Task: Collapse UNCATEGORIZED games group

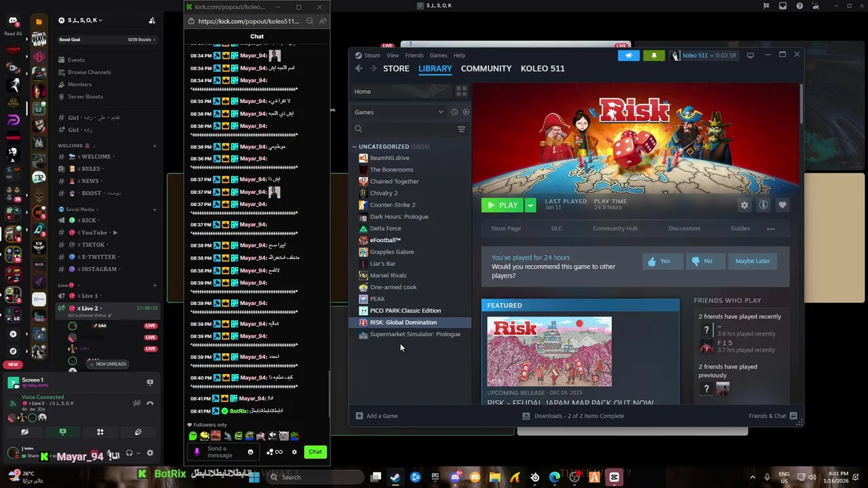Action: pyautogui.click(x=355, y=146)
